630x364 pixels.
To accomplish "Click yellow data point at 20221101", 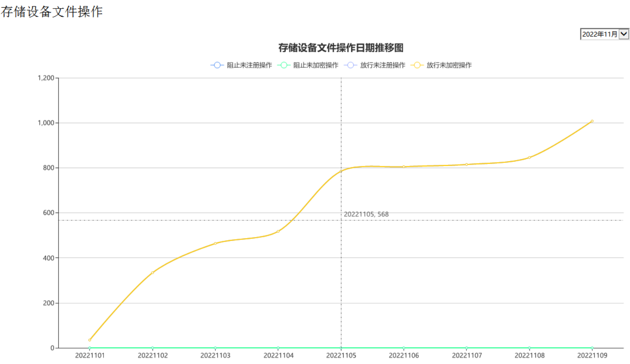I will tap(90, 340).
